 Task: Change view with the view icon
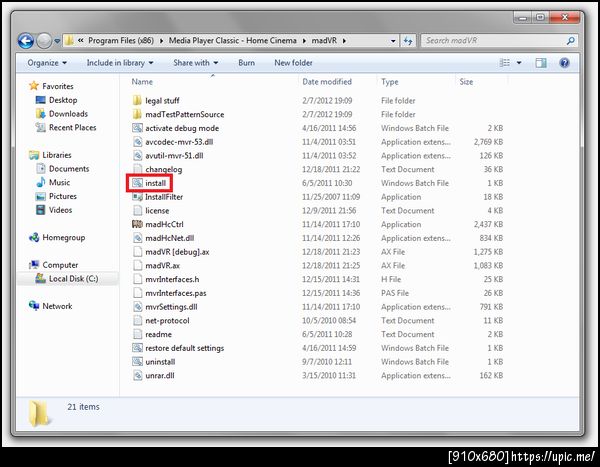[x=505, y=63]
